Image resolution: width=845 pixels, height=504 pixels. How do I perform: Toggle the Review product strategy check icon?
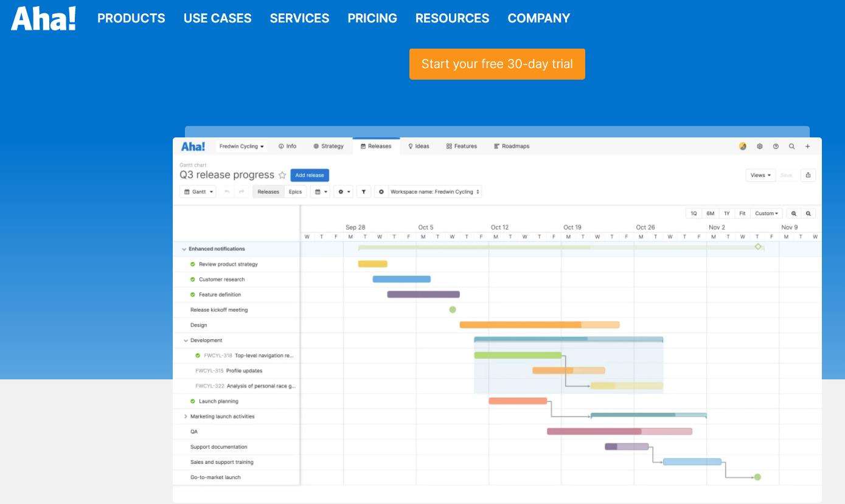point(193,264)
